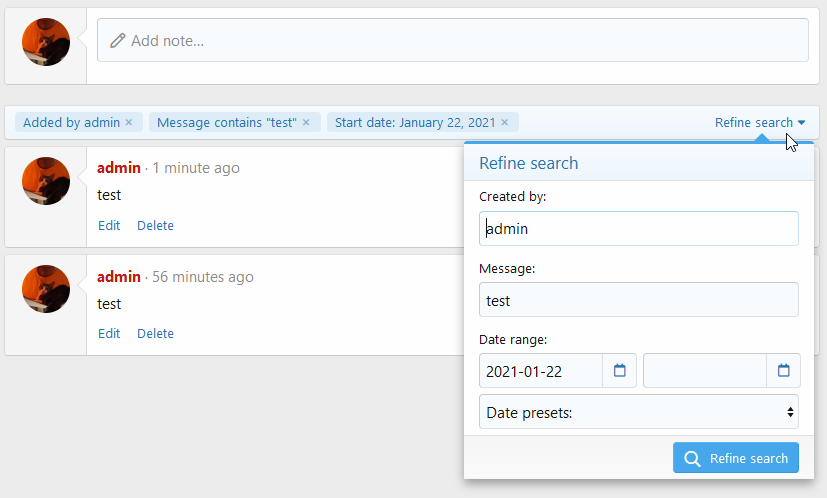The width and height of the screenshot is (827, 498).
Task: Delete the note from 56 minutes ago
Action: click(x=155, y=334)
